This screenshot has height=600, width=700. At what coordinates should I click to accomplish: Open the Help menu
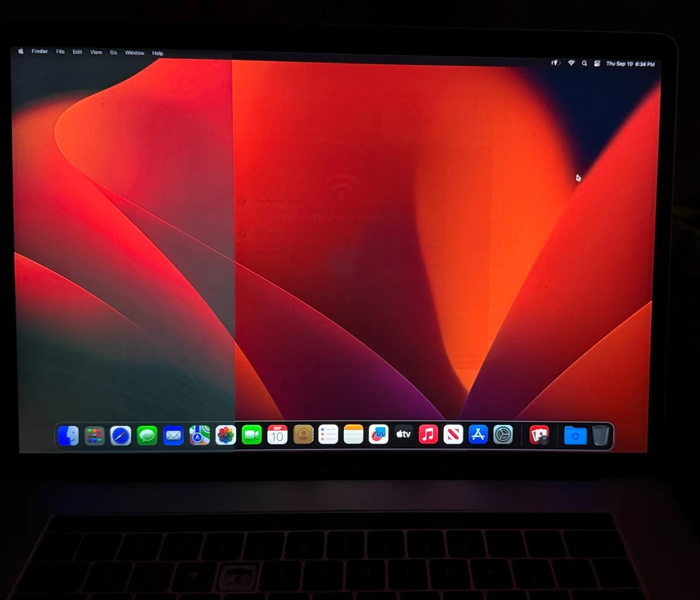pos(157,53)
